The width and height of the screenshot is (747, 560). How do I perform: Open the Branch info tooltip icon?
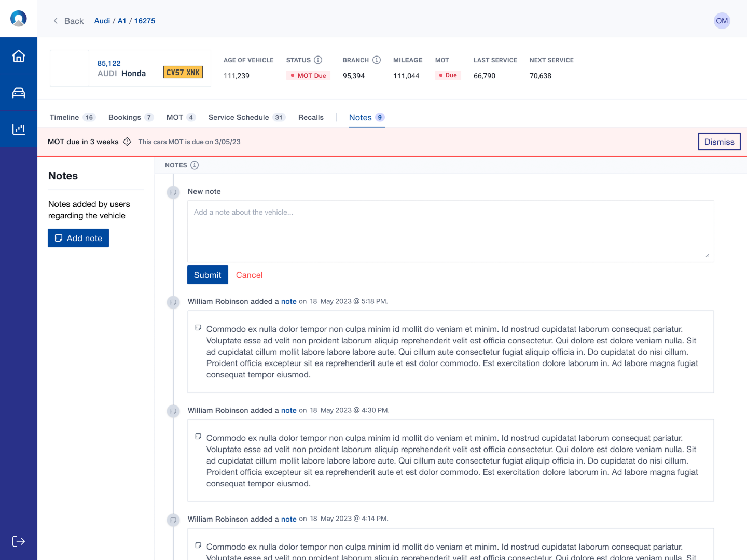click(377, 60)
